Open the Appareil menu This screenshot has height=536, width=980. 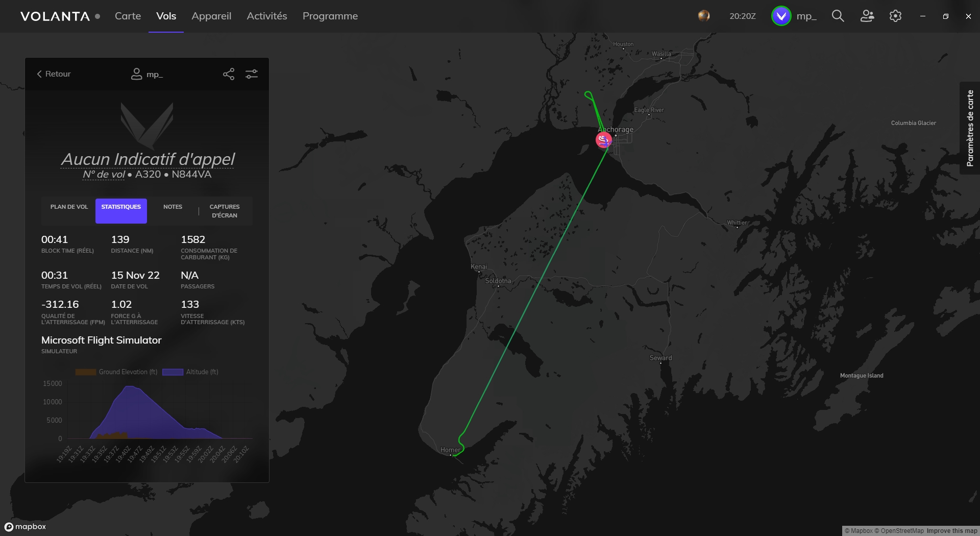(211, 16)
